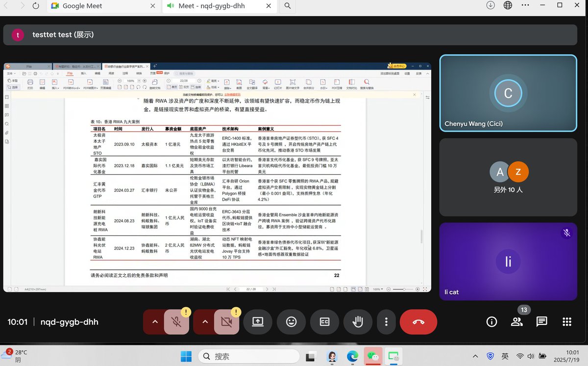Click the search tabs magnifier icon
Screen dimensions: 588x366
tap(288, 6)
